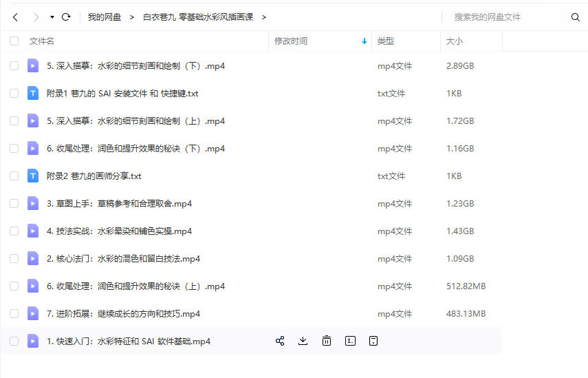The image size is (588, 378).
Task: Delete the 快速入门 file using the trash icon
Action: click(327, 341)
